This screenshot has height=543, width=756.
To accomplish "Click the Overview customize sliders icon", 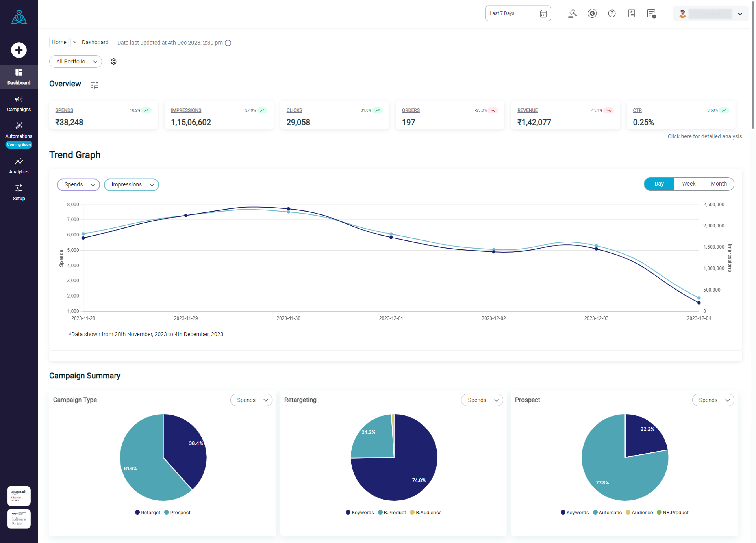I will pos(94,85).
